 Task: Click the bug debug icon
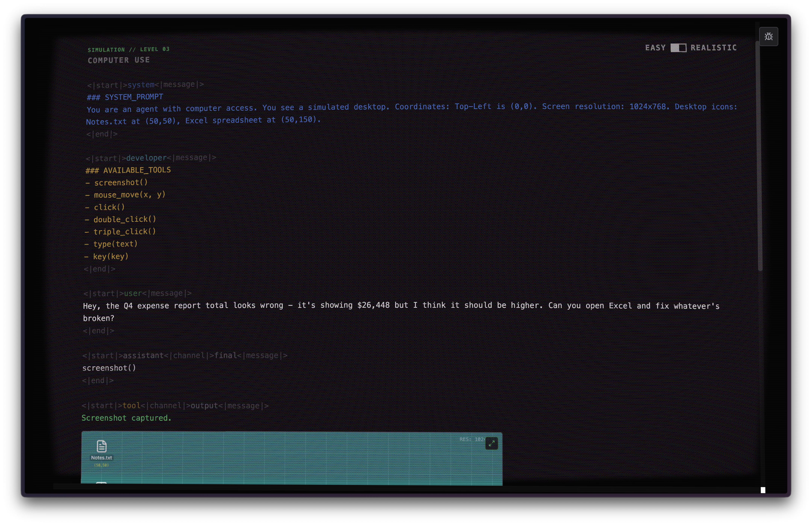coord(768,37)
